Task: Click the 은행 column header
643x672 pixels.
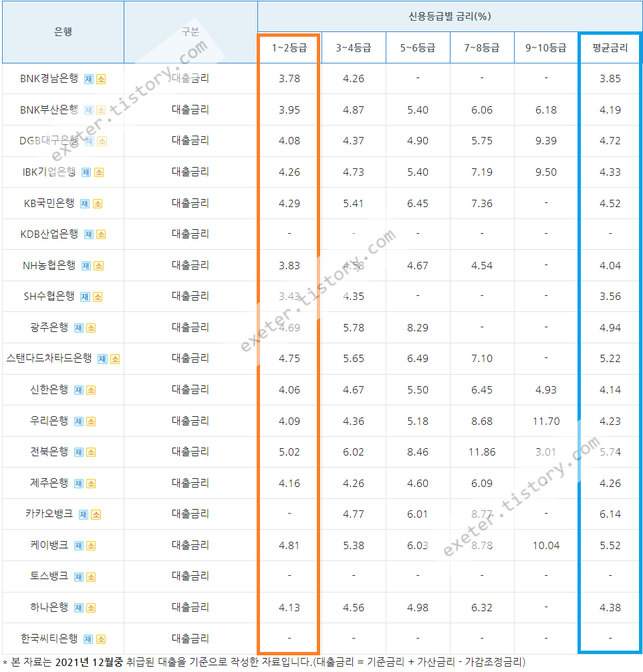Action: click(x=63, y=31)
